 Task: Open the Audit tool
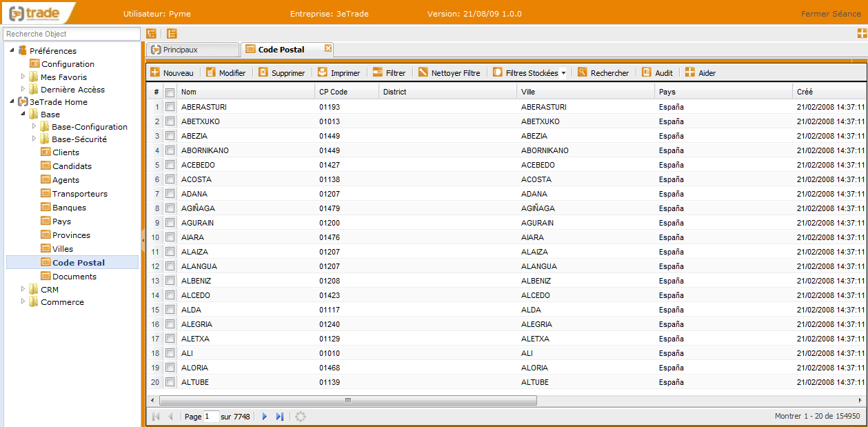click(x=647, y=72)
